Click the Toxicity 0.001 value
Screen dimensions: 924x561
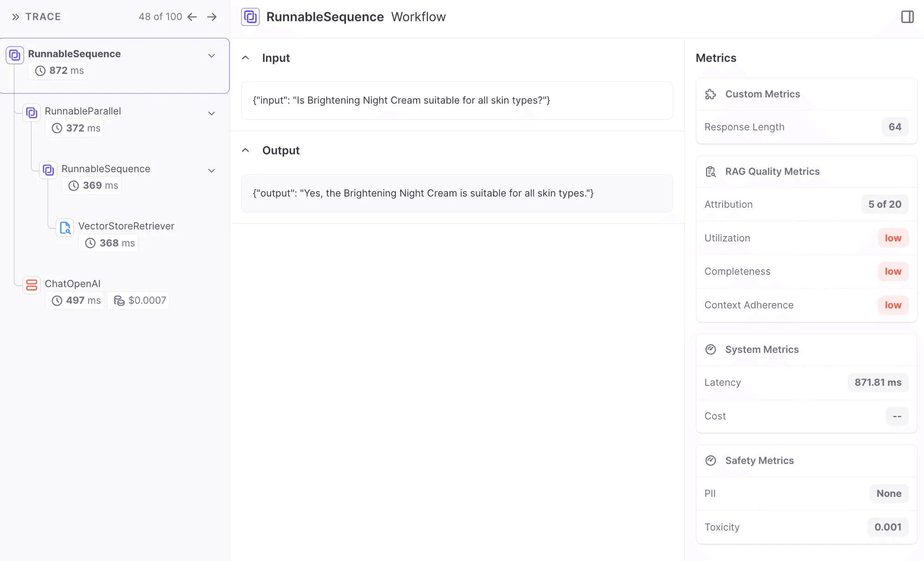(888, 527)
